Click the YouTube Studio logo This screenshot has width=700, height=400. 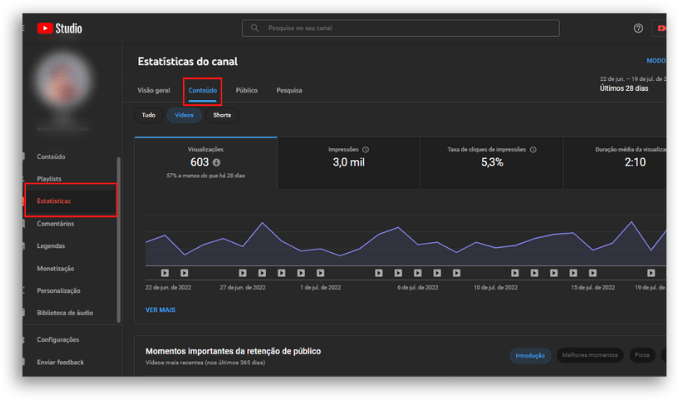point(60,29)
